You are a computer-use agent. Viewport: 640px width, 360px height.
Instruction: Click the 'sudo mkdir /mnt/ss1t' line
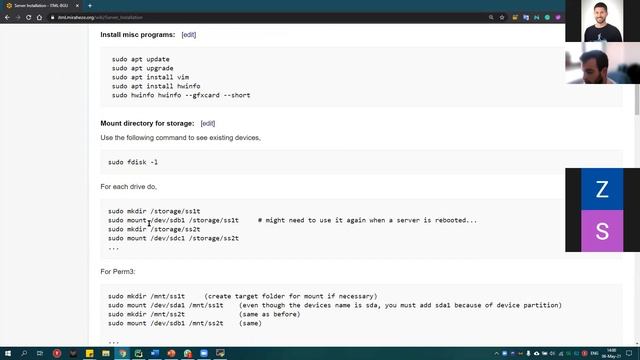[x=146, y=296]
